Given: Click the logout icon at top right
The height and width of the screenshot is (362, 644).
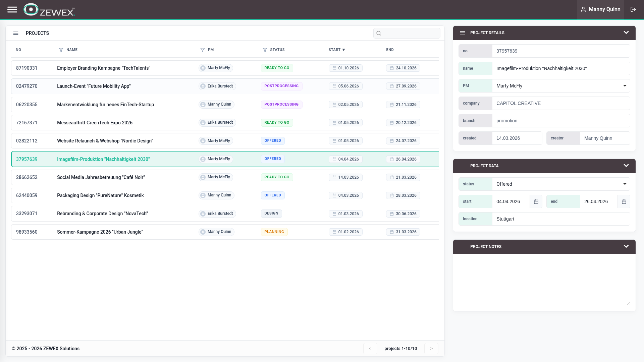Looking at the screenshot, I should [633, 9].
